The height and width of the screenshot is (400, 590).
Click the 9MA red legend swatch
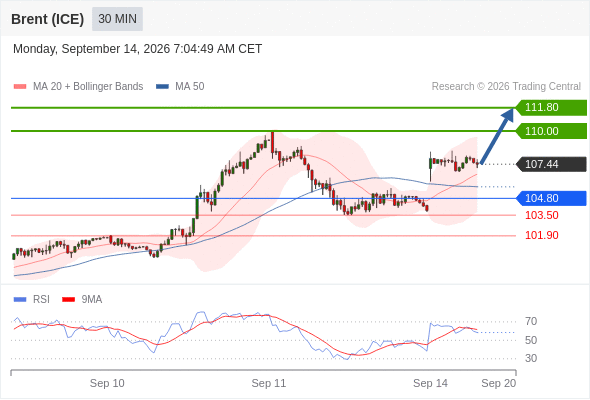point(68,300)
